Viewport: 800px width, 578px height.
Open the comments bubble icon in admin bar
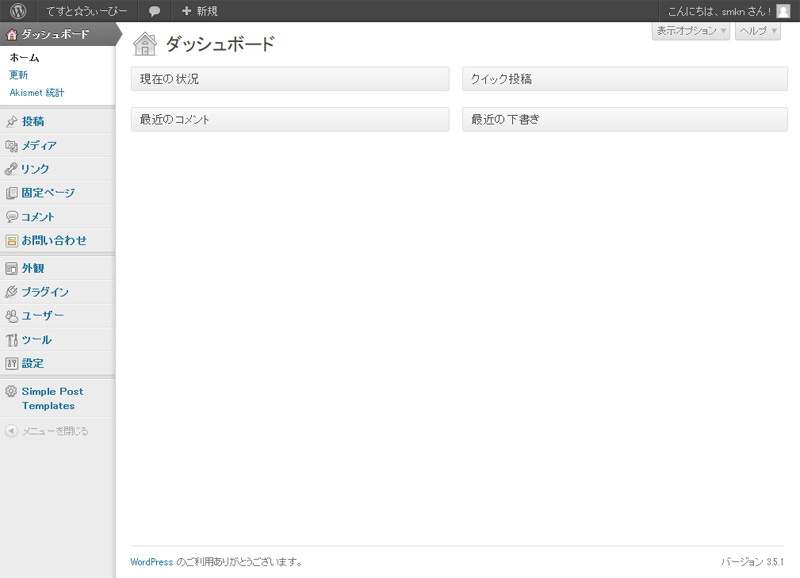coord(154,11)
